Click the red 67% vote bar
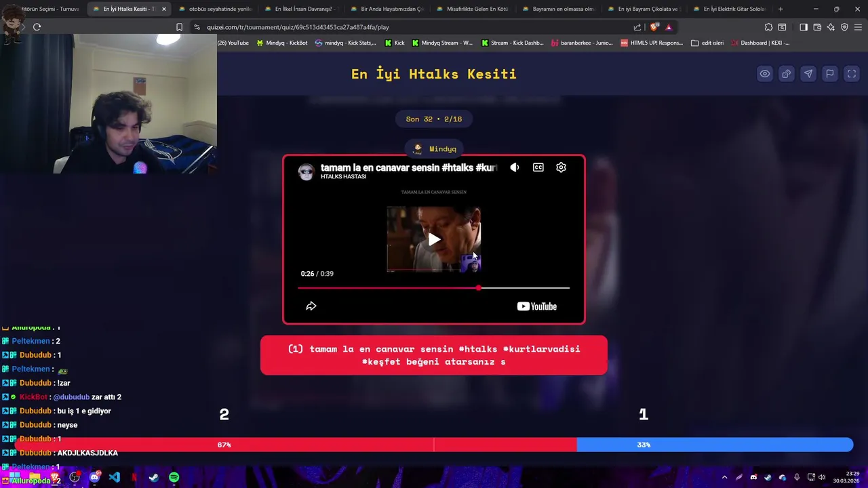 tap(295, 445)
